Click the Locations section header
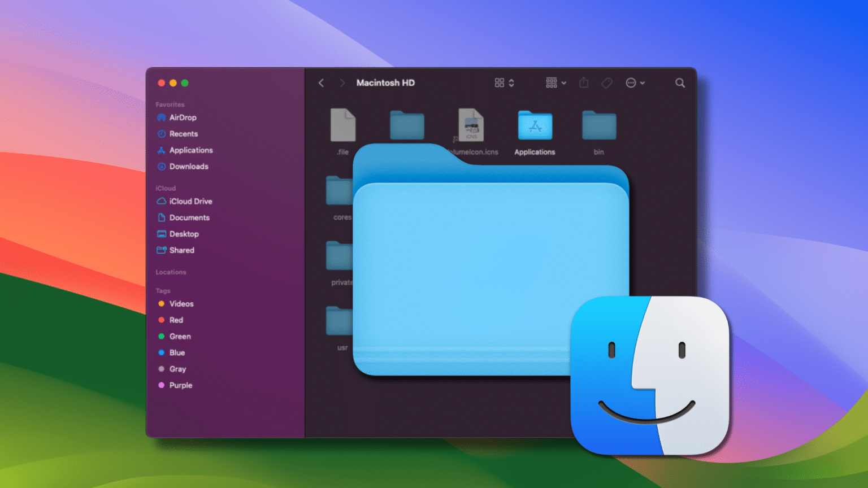868x488 pixels. (x=171, y=272)
